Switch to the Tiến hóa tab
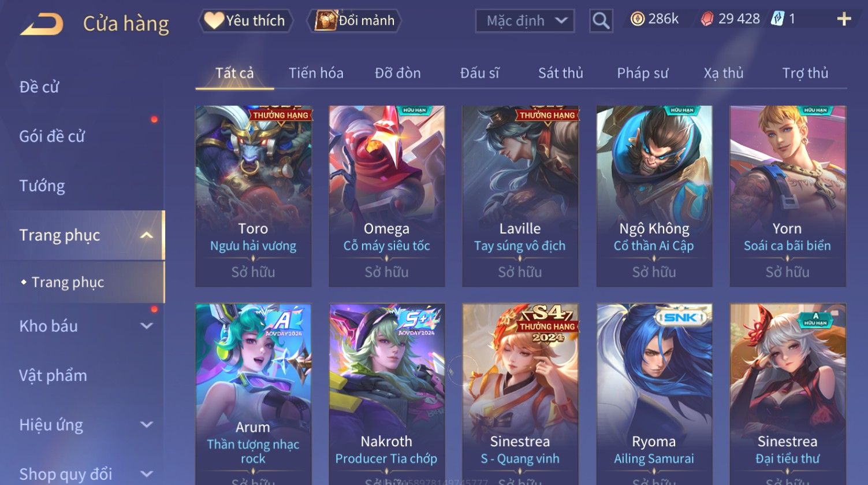This screenshot has height=485, width=868. click(316, 73)
